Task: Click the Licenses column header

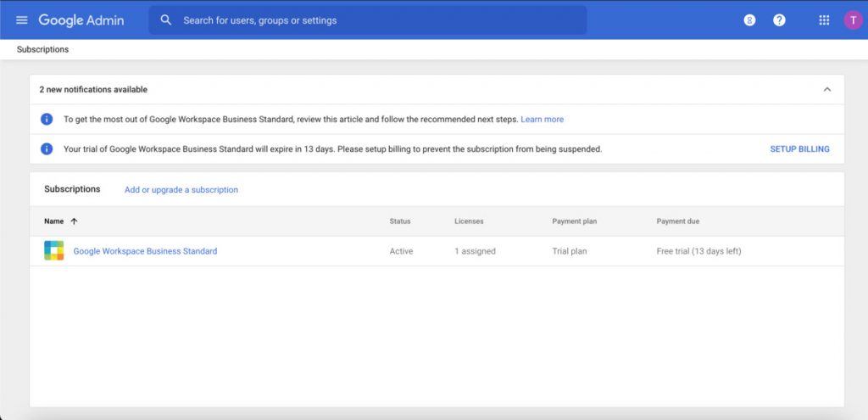Action: pos(469,221)
